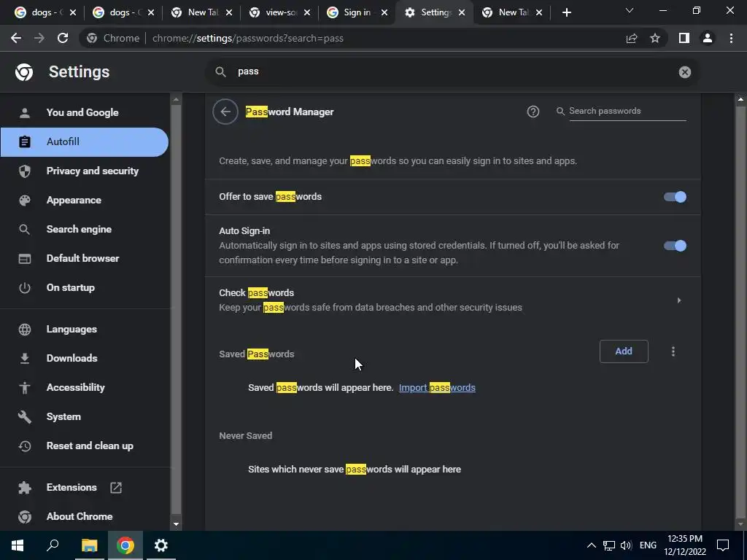
Task: Switch to the view-source tab
Action: 281,12
